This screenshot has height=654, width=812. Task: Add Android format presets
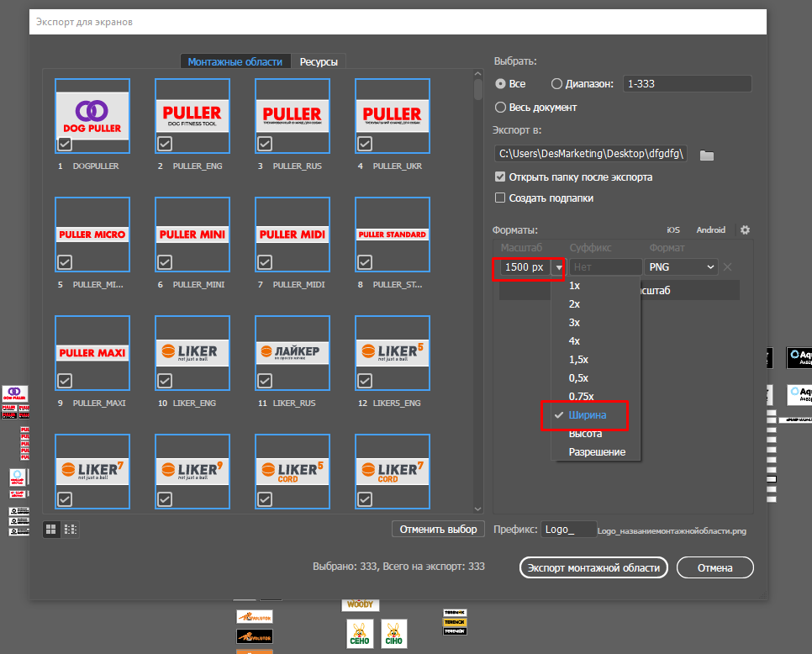(x=710, y=229)
